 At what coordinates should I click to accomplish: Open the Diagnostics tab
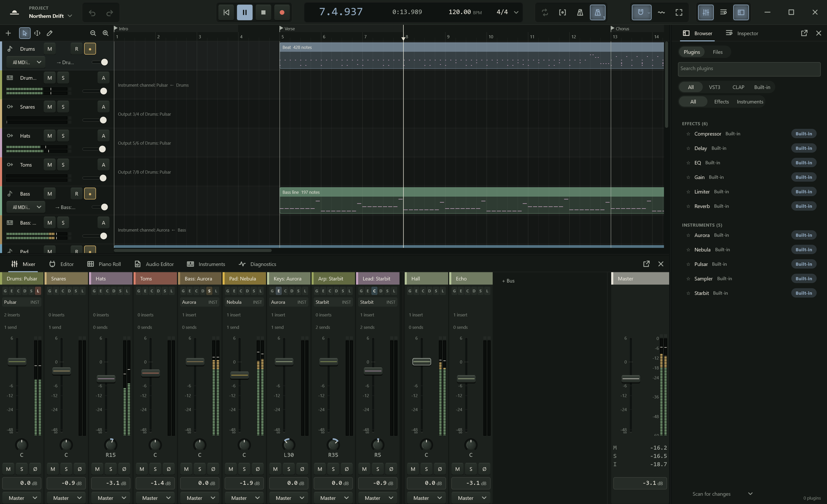point(257,264)
